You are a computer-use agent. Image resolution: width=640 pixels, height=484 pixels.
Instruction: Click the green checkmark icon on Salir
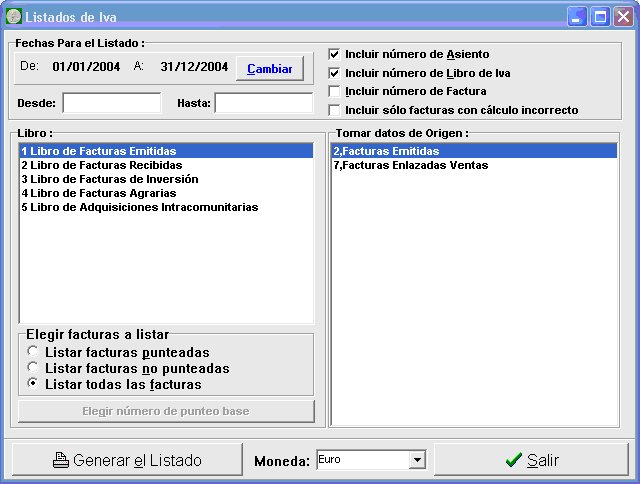click(514, 460)
